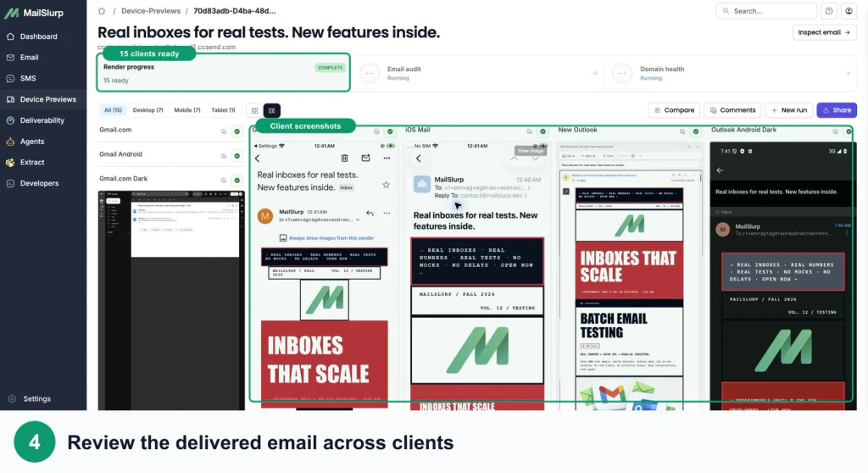Open the help question-mark icon
This screenshot has height=473, width=868.
click(829, 11)
